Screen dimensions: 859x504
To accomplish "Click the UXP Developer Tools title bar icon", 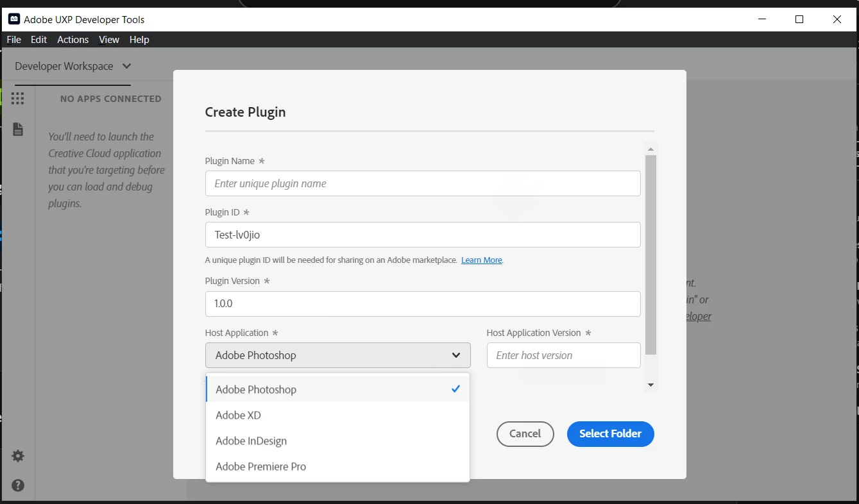I will 13,19.
